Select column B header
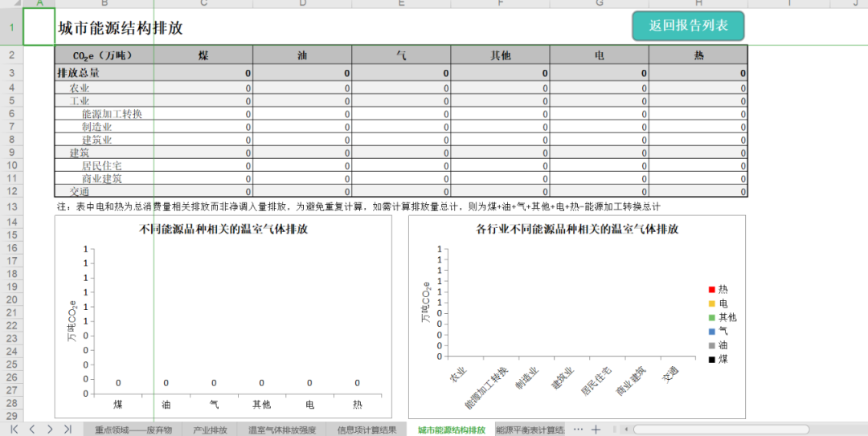 click(104, 4)
